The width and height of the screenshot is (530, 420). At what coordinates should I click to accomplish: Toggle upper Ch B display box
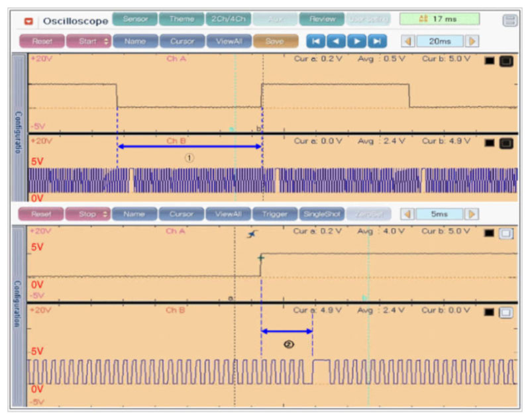506,142
